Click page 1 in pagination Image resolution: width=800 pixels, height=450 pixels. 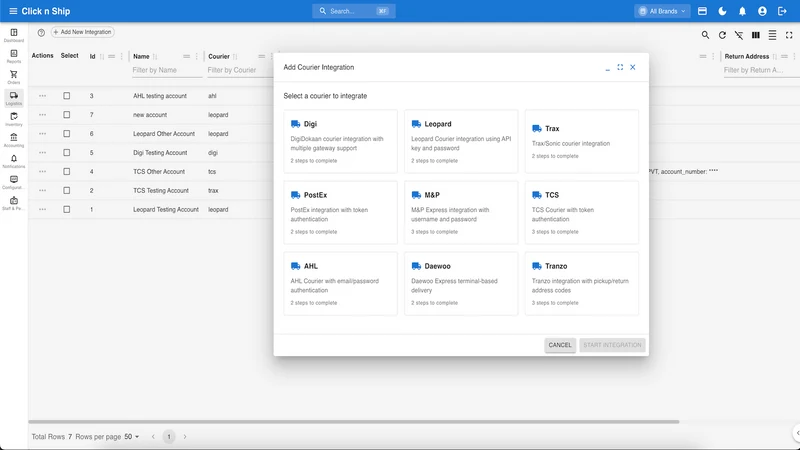click(169, 437)
